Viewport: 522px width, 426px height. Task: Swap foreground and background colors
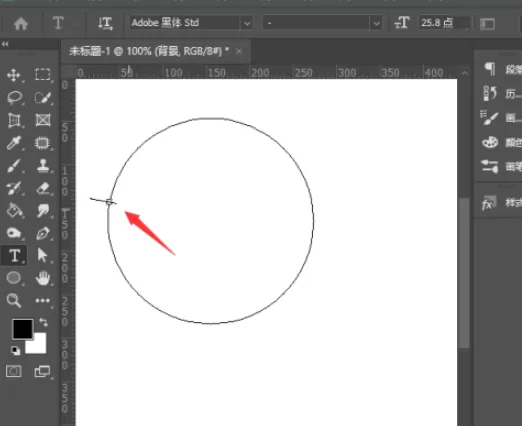(44, 322)
